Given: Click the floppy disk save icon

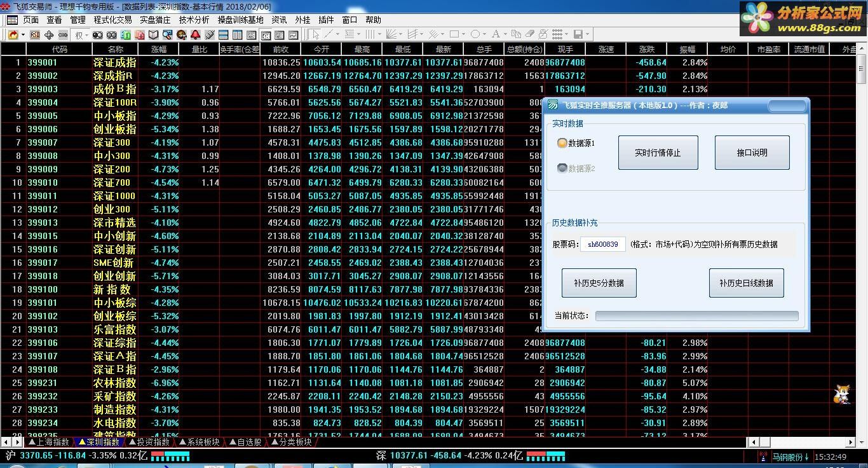Looking at the screenshot, I should 578,34.
